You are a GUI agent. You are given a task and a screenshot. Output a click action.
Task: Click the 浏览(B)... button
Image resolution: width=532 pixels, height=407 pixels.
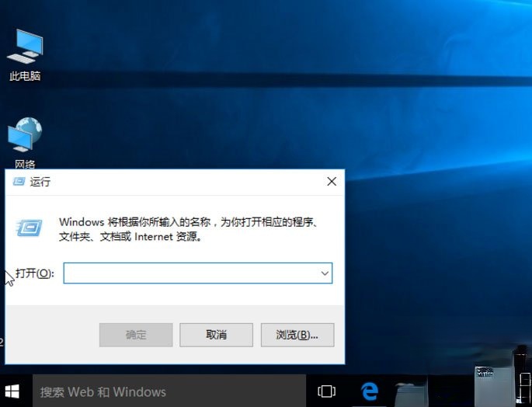297,335
